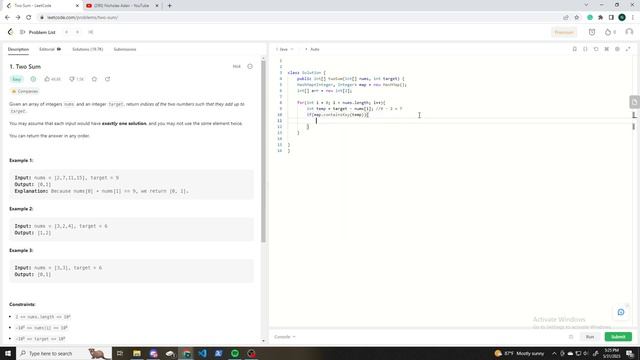Open the editor settings gear
Image resolution: width=640 pixels, height=360 pixels.
[617, 49]
